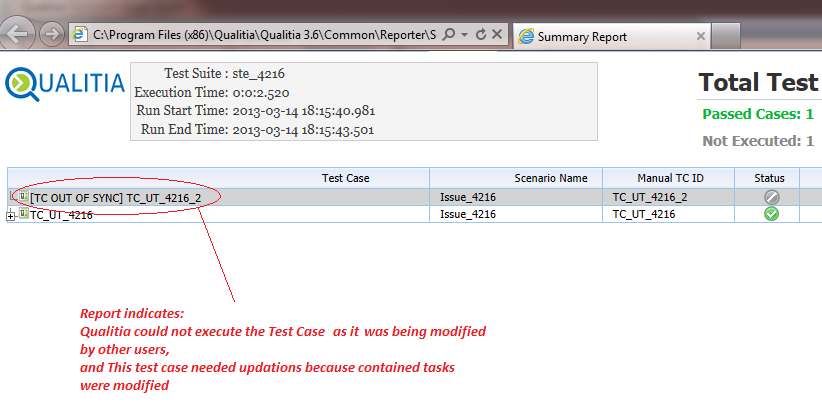Click the test case icon beside TC_UT_4216
Viewport: 822px width, 403px height.
click(23, 214)
